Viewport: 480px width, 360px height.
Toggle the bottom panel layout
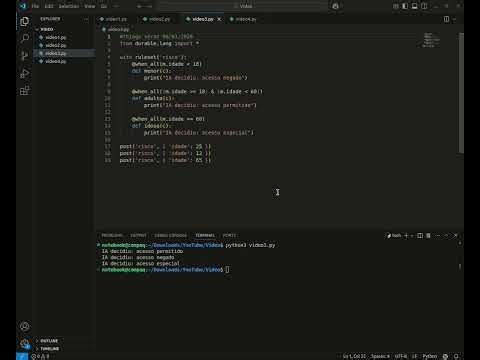pyautogui.click(x=414, y=6)
